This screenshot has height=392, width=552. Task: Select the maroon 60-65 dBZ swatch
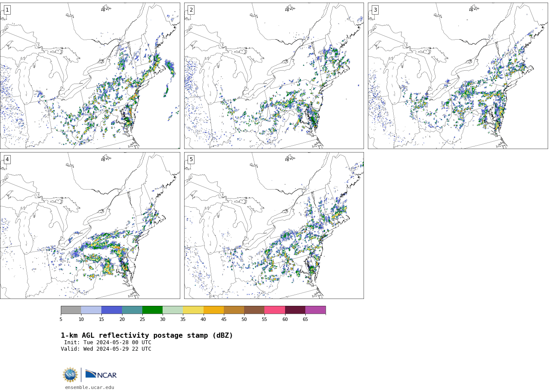[295, 310]
